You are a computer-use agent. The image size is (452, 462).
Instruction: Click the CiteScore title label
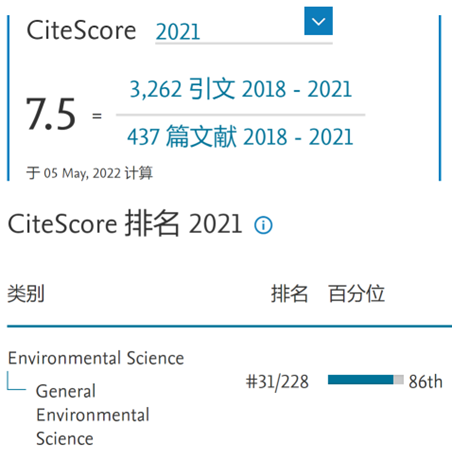(82, 30)
